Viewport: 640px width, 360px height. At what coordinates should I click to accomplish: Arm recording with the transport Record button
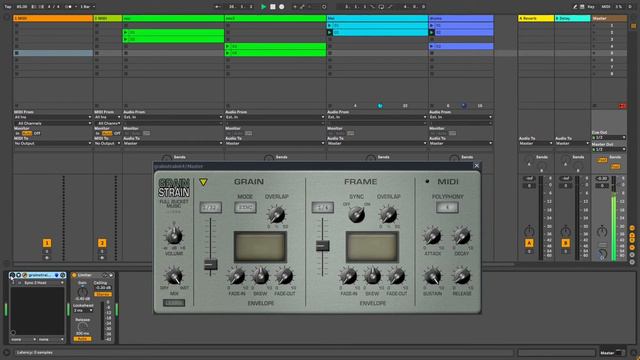(282, 7)
